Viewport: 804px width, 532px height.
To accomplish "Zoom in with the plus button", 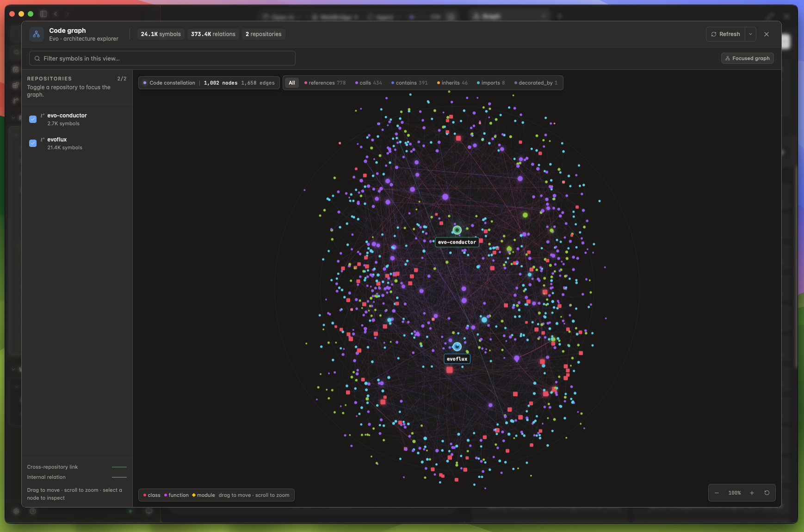I will [752, 493].
